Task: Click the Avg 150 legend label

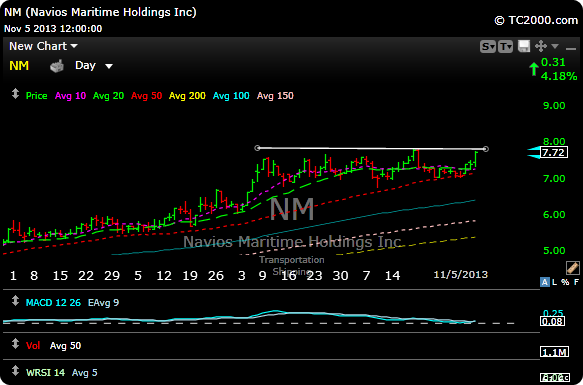Action: 275,96
